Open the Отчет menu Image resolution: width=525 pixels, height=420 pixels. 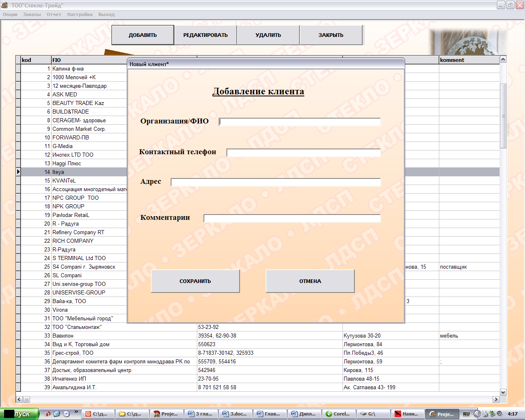(x=54, y=14)
